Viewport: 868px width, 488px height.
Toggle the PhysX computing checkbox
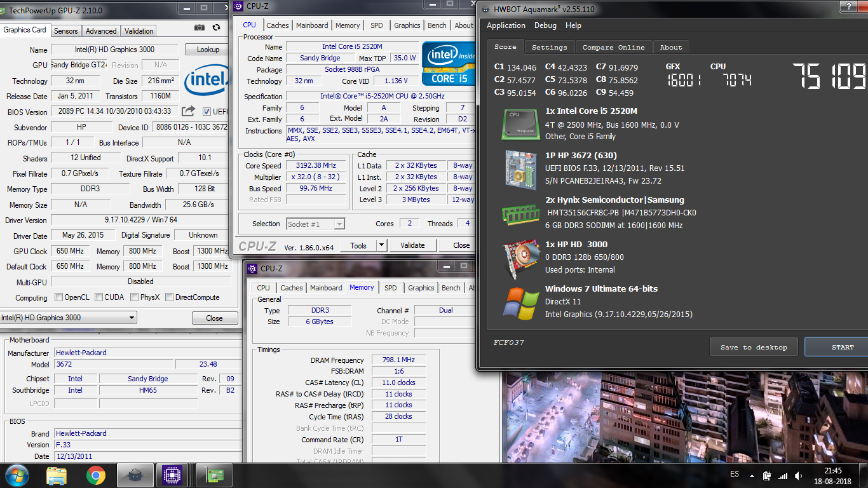point(134,297)
